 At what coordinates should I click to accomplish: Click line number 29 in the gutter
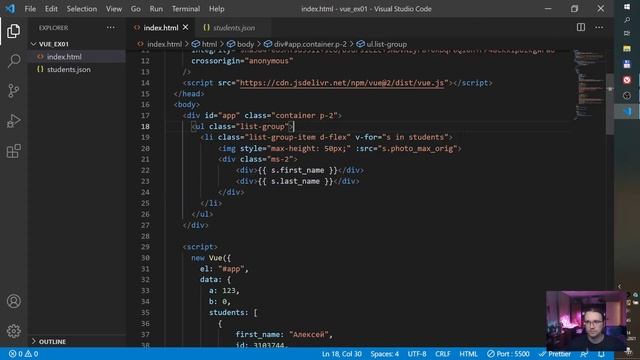tap(145, 247)
